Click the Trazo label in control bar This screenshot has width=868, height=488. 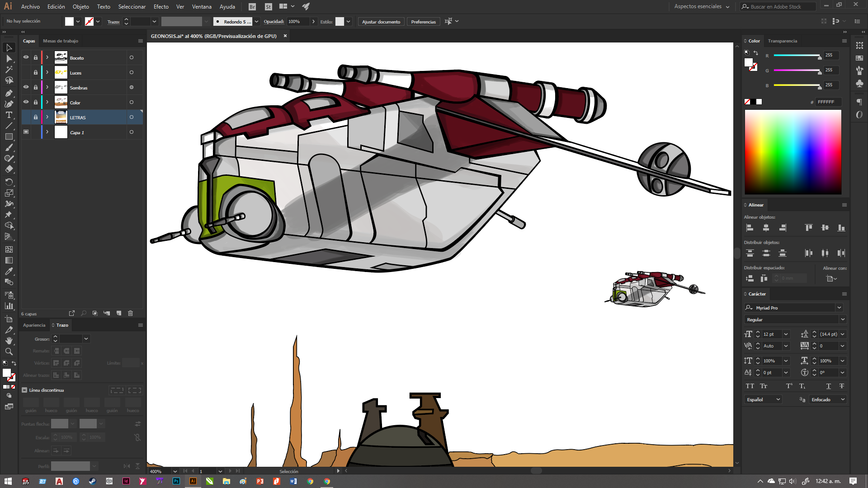[x=113, y=22]
